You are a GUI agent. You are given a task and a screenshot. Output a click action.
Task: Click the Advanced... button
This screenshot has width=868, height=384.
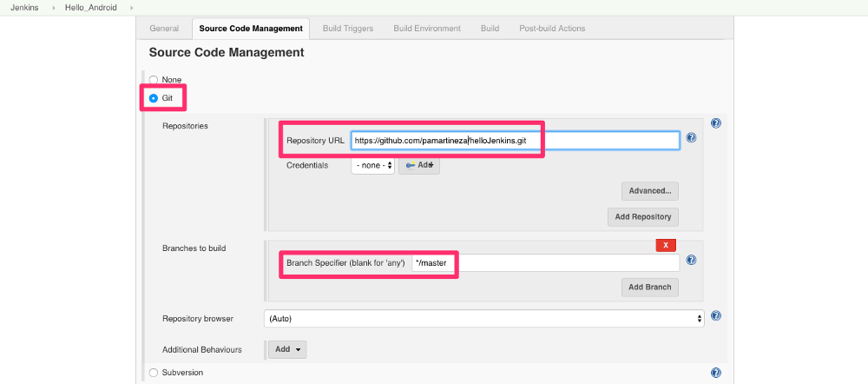649,190
